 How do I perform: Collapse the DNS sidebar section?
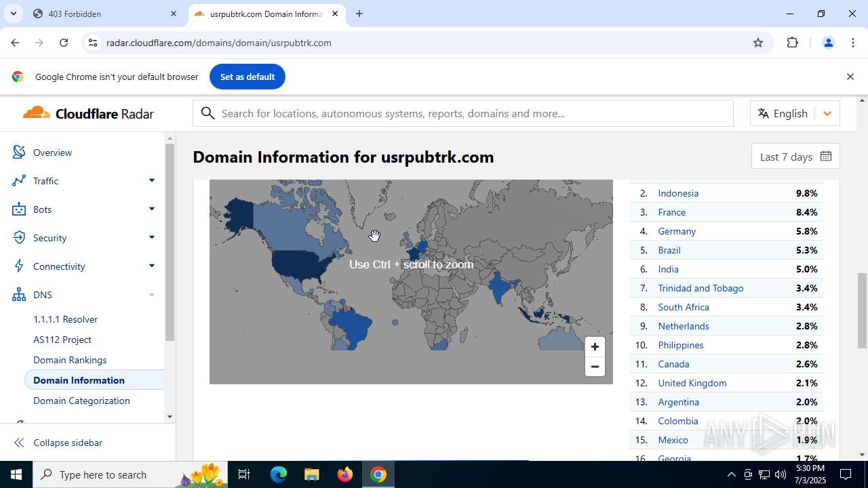click(152, 294)
